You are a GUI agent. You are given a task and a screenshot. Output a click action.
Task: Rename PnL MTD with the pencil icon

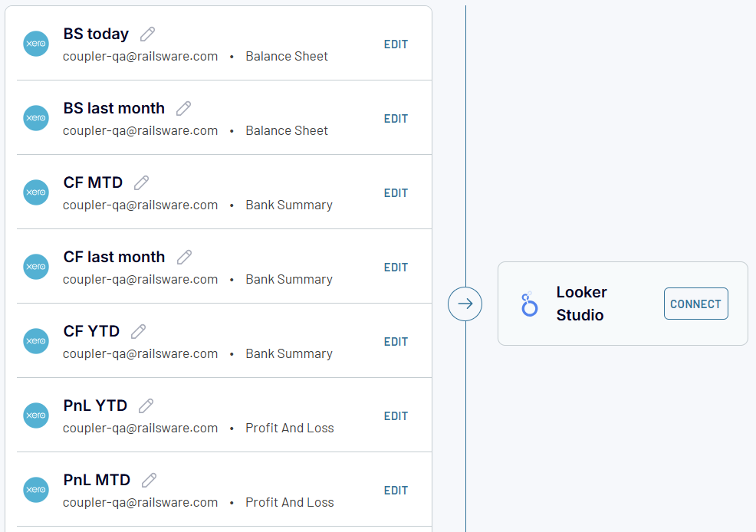pos(149,480)
